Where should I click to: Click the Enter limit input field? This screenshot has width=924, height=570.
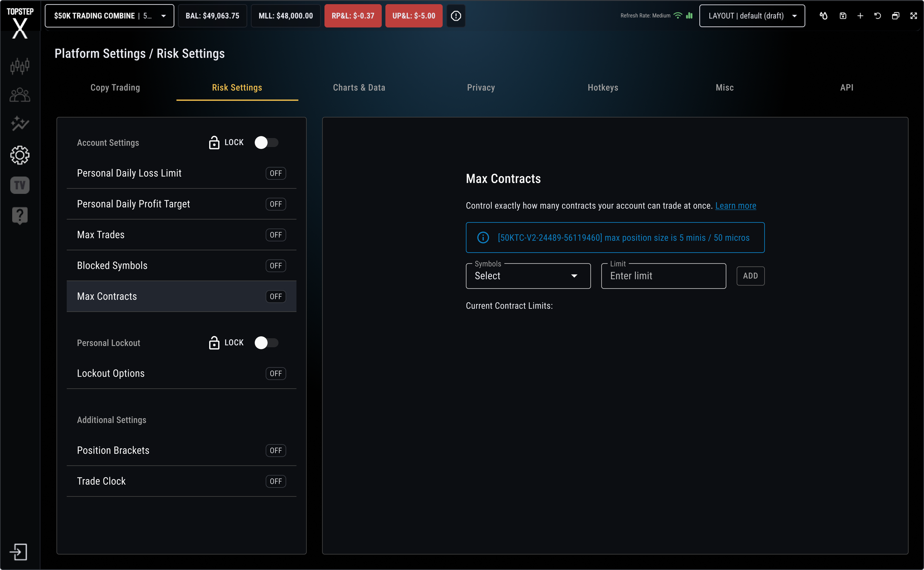coord(663,276)
